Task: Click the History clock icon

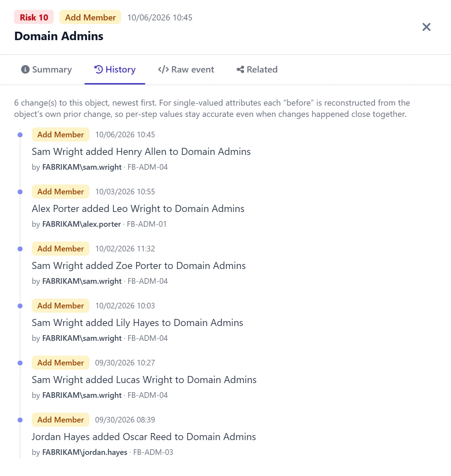Action: pyautogui.click(x=99, y=69)
